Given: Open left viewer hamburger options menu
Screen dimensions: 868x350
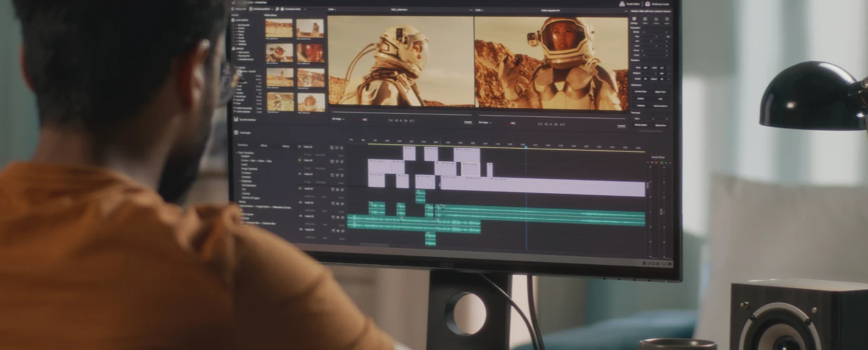Looking at the screenshot, I should click(x=471, y=10).
